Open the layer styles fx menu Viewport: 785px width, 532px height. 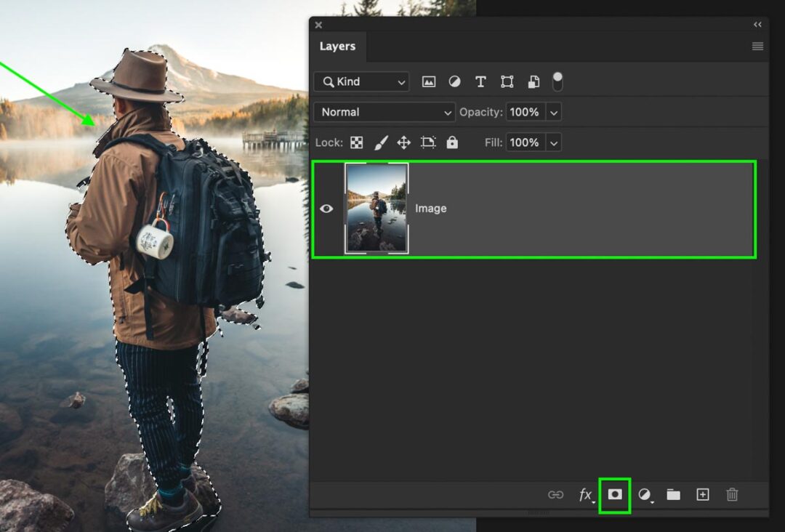click(587, 495)
